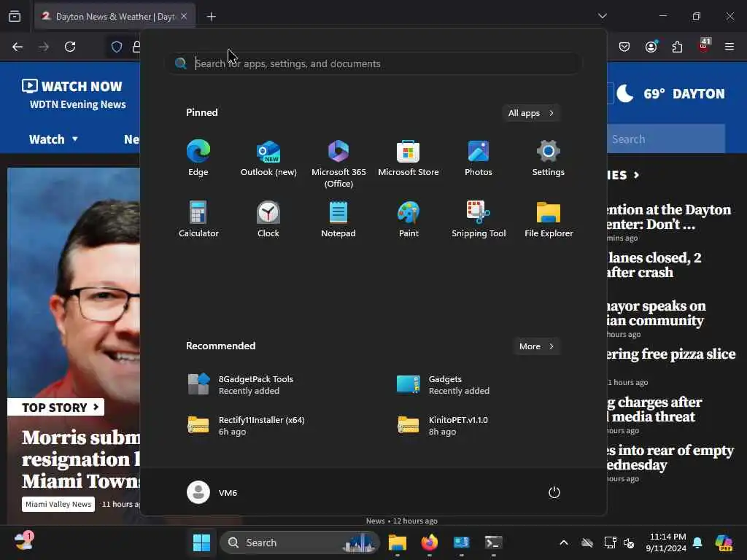The width and height of the screenshot is (747, 560).
Task: Click the taskbar Search box
Action: coord(300,542)
